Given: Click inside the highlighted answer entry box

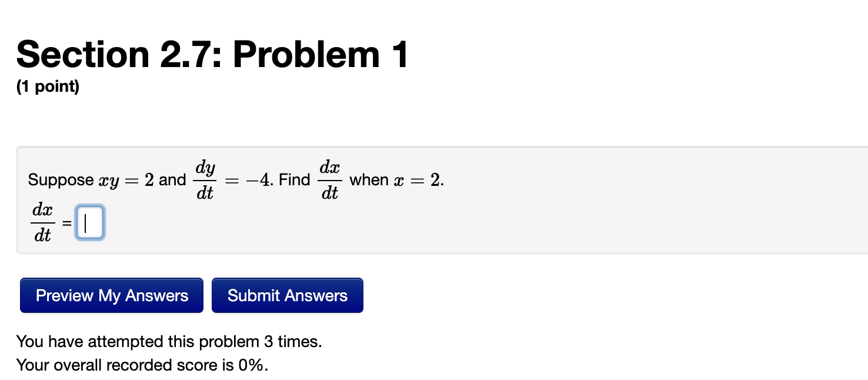Looking at the screenshot, I should click(89, 222).
